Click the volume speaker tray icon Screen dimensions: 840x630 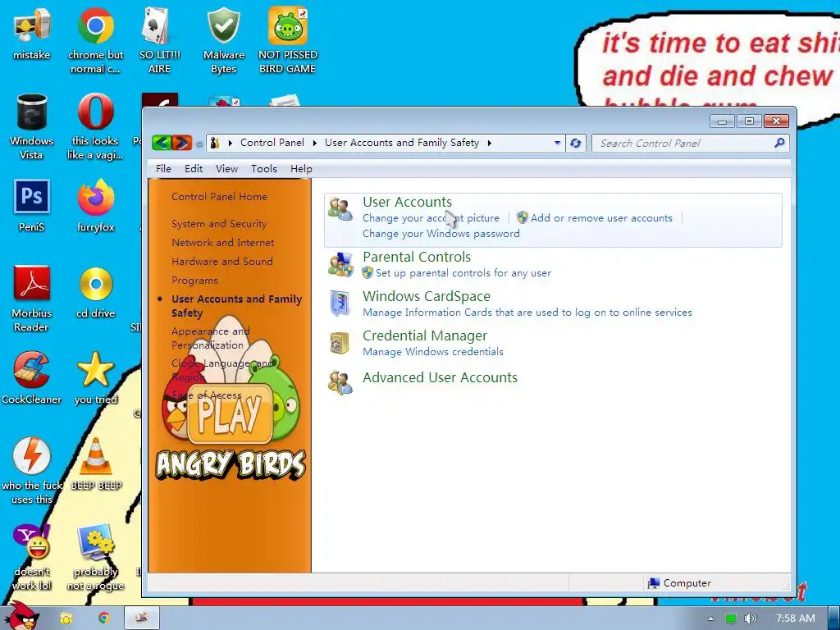click(750, 619)
